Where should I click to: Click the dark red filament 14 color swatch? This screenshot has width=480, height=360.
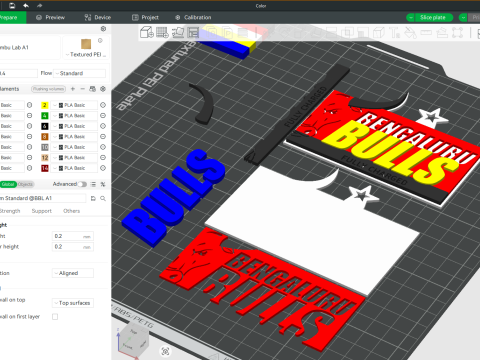point(45,168)
